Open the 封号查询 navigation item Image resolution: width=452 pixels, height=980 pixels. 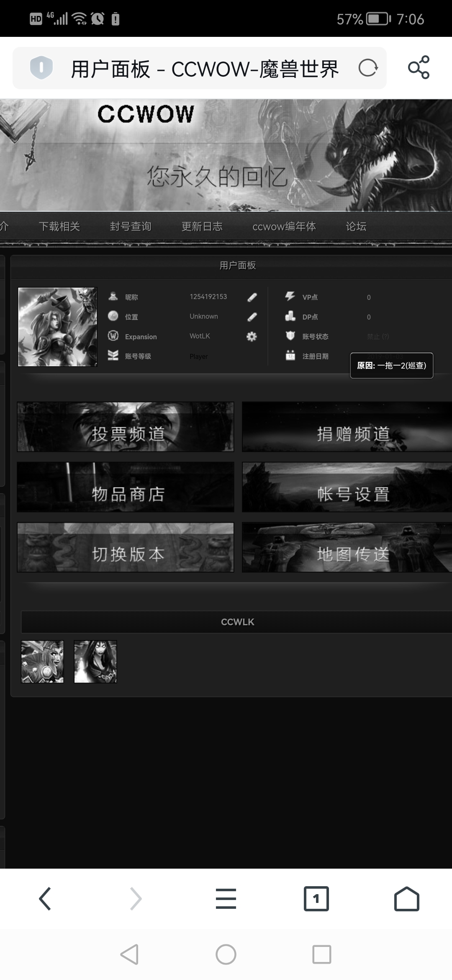131,227
